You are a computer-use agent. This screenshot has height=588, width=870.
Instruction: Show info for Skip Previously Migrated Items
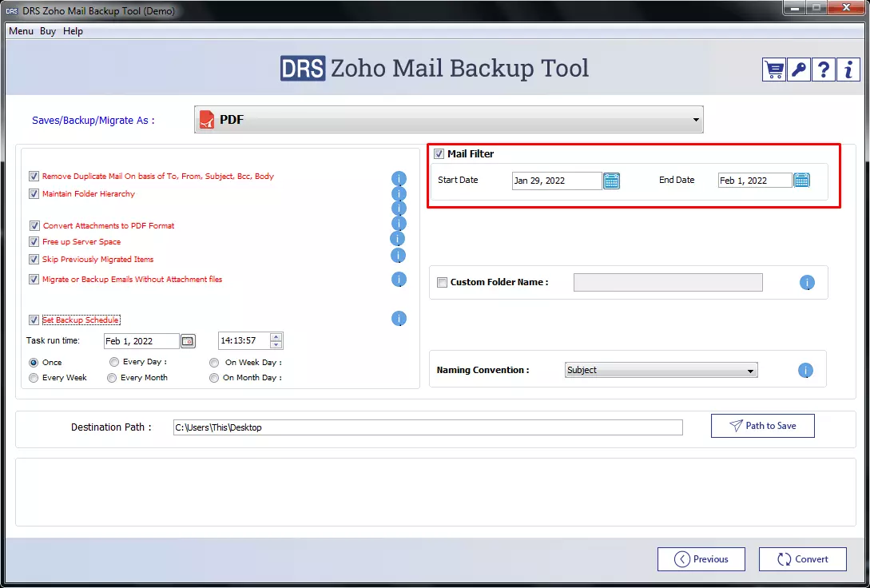point(399,256)
